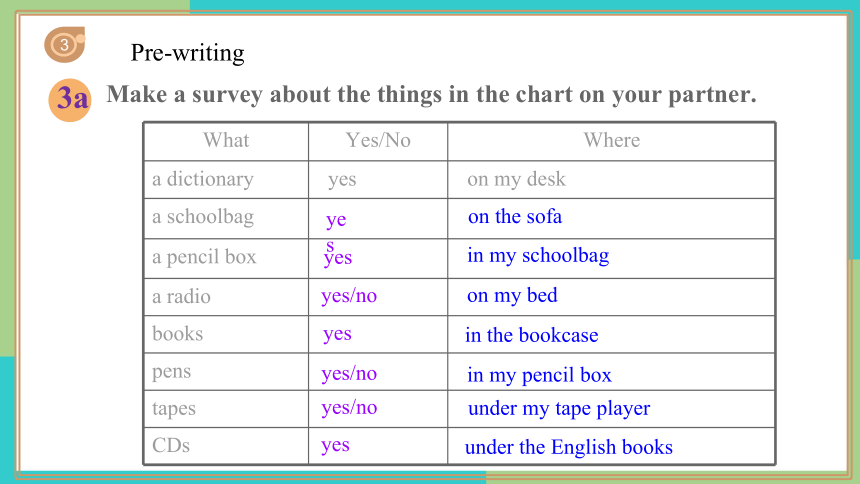
Task: Select the Where column header
Action: 612,140
